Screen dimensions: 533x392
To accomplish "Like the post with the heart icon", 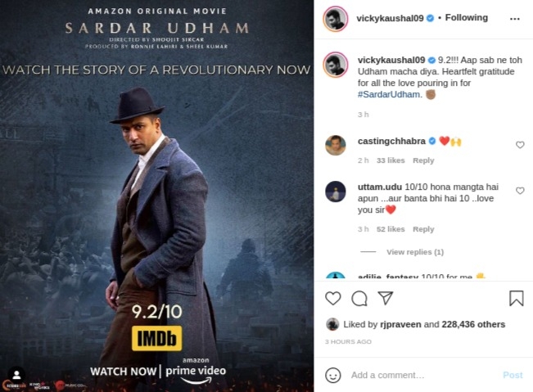I will coord(332,298).
